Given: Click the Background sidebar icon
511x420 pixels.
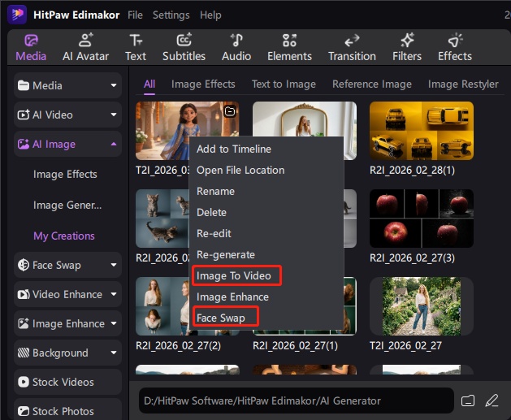Looking at the screenshot, I should pos(23,353).
